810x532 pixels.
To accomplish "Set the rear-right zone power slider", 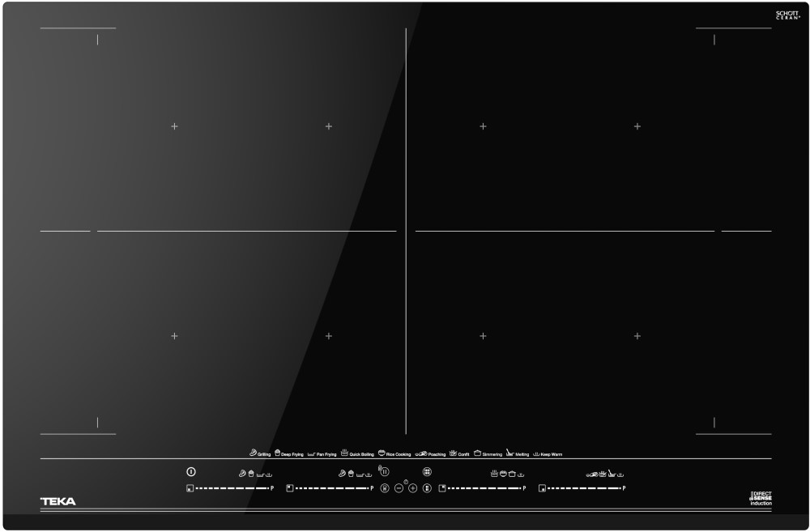I will (484, 488).
